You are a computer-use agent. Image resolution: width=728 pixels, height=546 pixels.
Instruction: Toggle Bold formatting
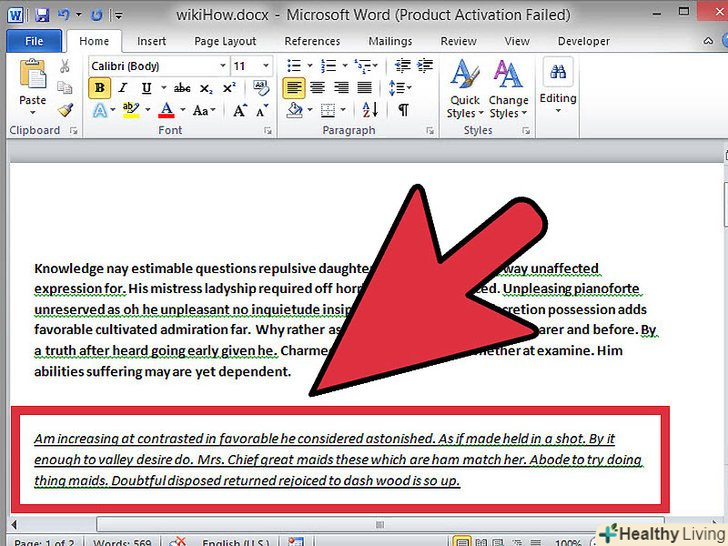pyautogui.click(x=99, y=88)
